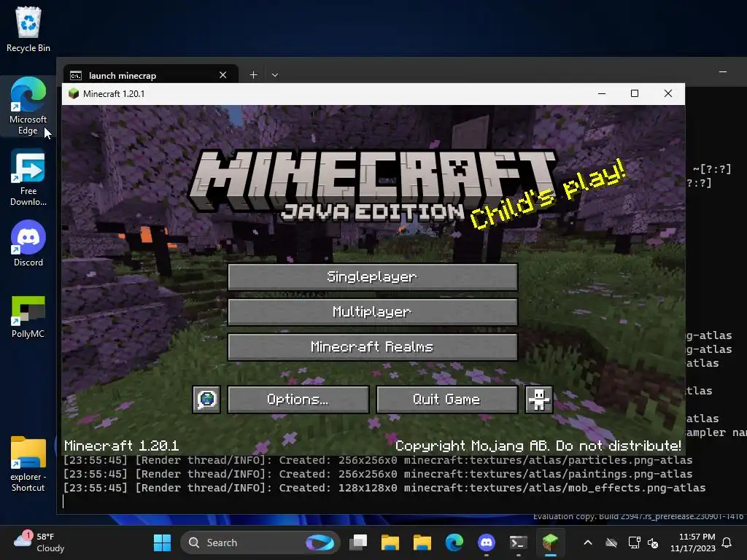Minimize the Minecraft 1.20.1 window
Screen dimensions: 747x560
tap(602, 94)
